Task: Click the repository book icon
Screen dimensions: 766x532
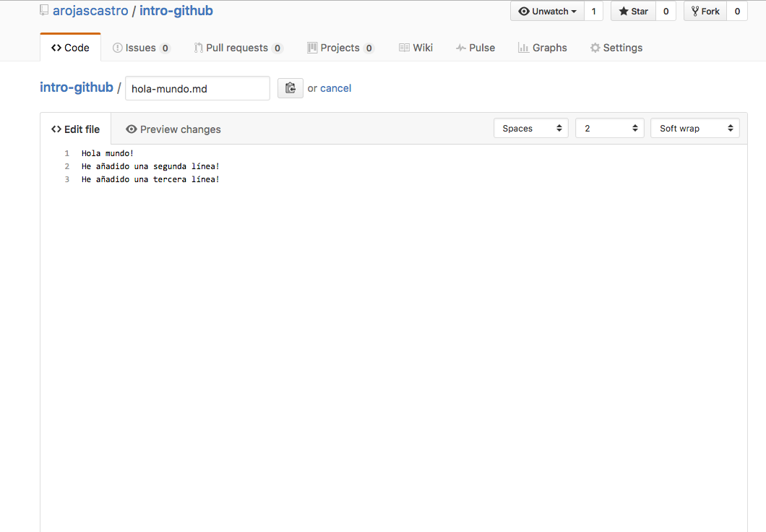Action: (45, 11)
